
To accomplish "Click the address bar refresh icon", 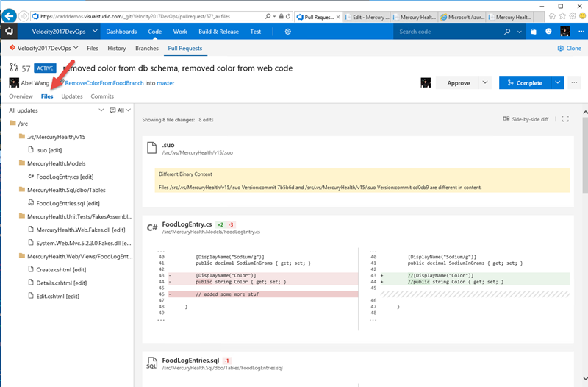I will coord(288,16).
